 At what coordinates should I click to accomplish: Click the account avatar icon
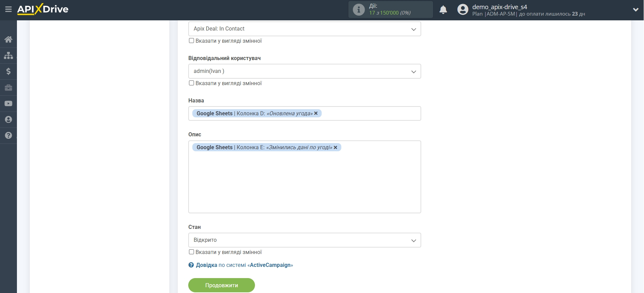(x=463, y=9)
